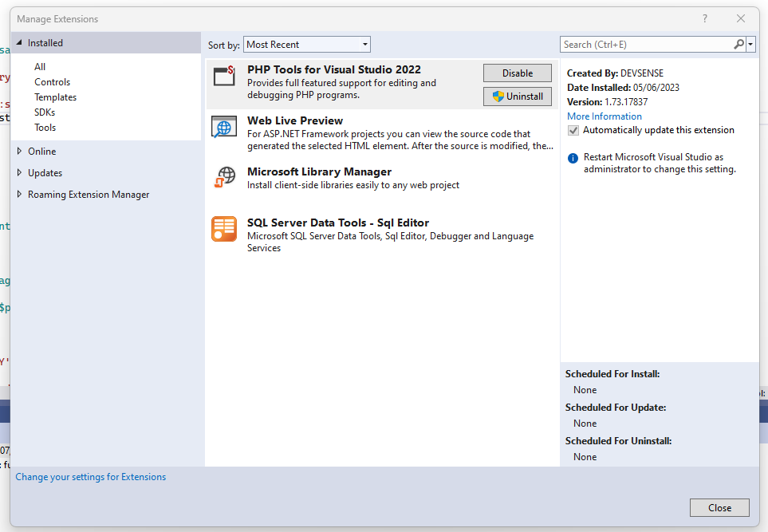Image resolution: width=768 pixels, height=532 pixels.
Task: Click the SQL Server Data Tools icon
Action: tap(224, 229)
